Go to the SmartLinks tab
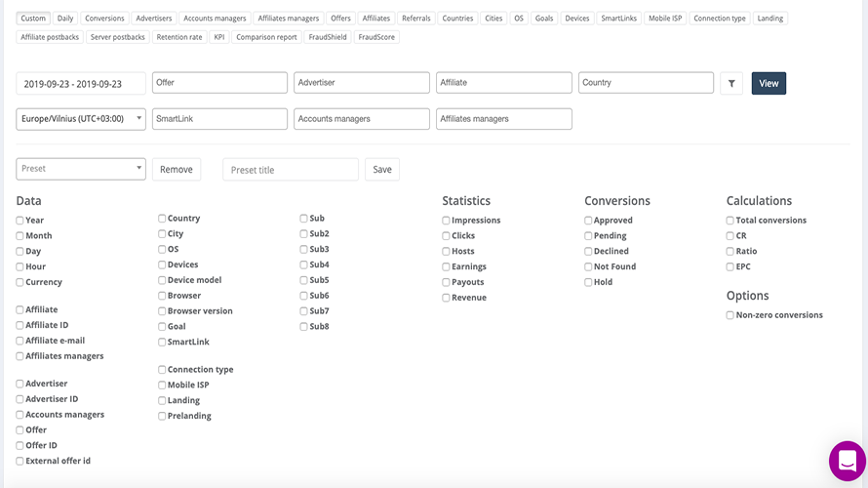 (x=618, y=19)
